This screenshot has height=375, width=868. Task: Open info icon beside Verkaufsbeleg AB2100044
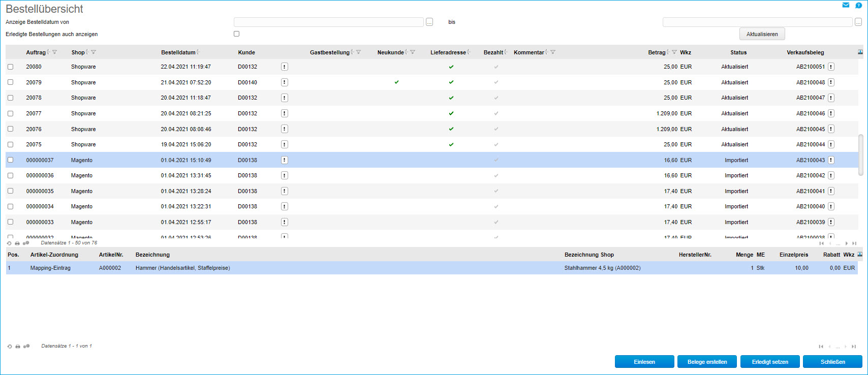pyautogui.click(x=831, y=144)
